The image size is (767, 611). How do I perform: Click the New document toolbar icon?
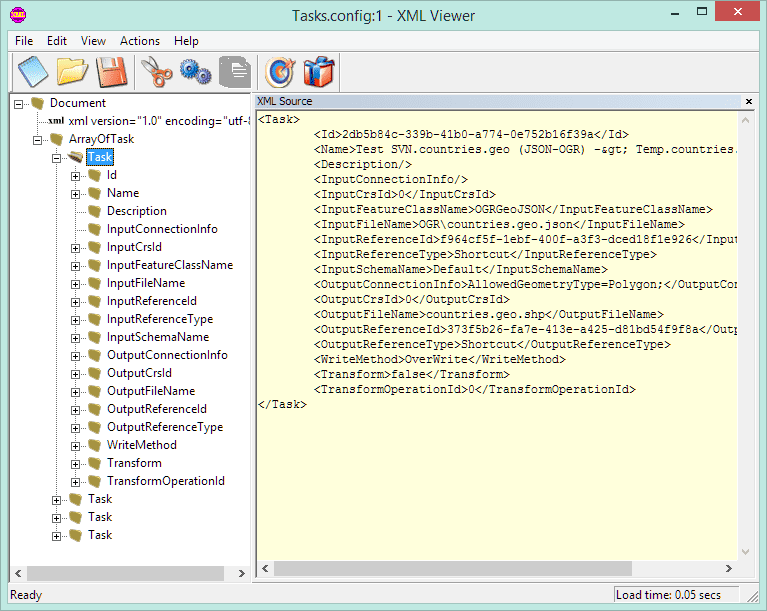pos(33,72)
